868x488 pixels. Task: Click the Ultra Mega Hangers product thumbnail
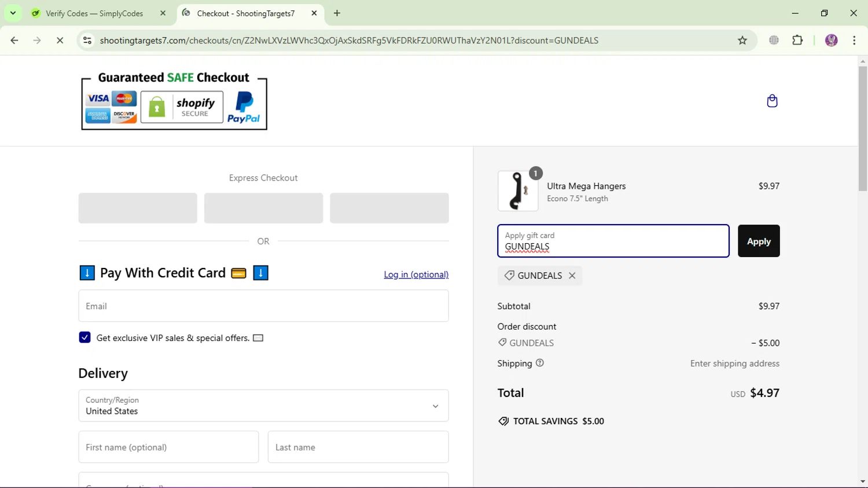[x=518, y=191]
